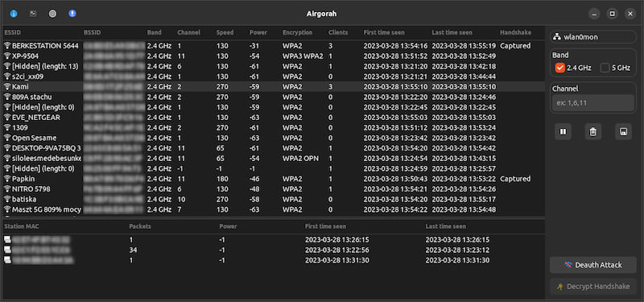Enable the 5 GHz band checkbox
644x302 pixels.
click(605, 68)
